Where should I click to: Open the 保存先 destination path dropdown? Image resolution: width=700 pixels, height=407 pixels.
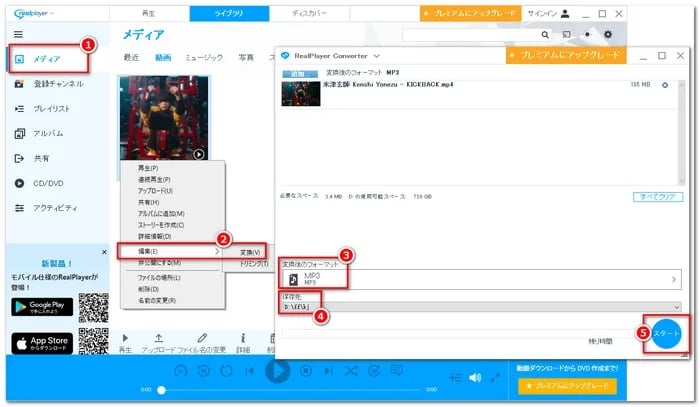click(482, 307)
